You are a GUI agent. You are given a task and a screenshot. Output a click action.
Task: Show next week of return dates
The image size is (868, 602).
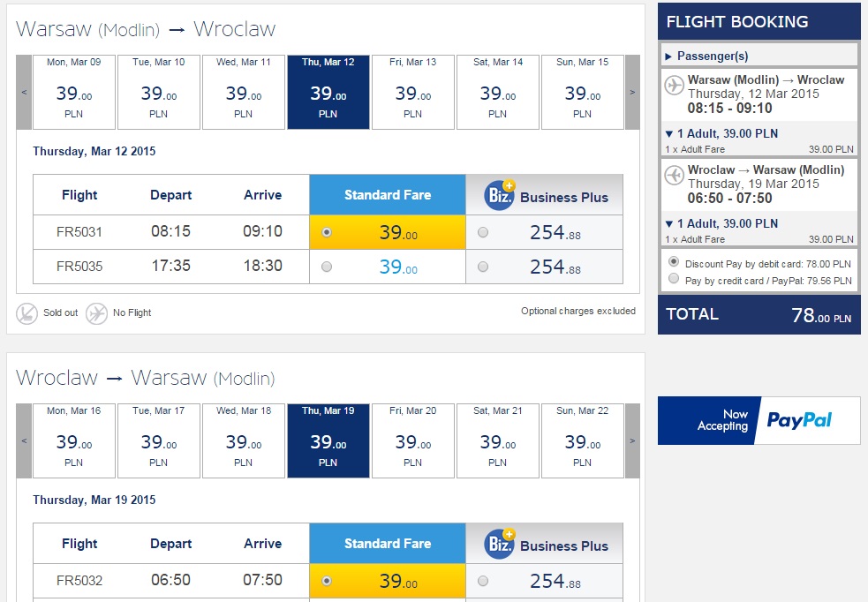[632, 440]
